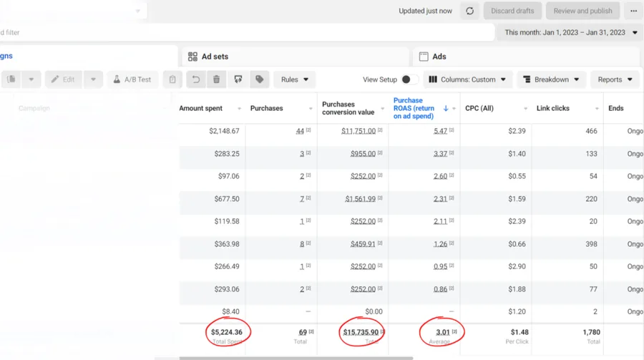Sort by Amount spent column header
Viewport: 644px width, 360px height.
(x=201, y=108)
